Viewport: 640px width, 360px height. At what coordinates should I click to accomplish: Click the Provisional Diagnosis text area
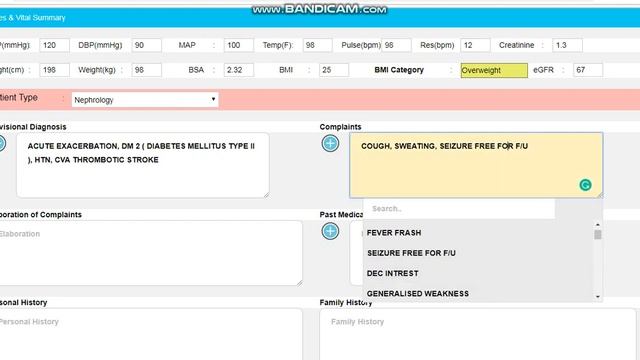[x=143, y=165]
